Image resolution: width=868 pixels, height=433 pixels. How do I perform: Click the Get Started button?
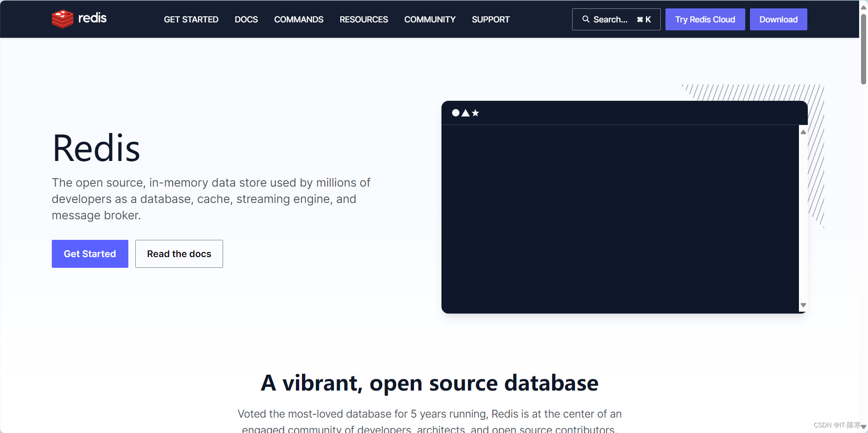coord(90,254)
